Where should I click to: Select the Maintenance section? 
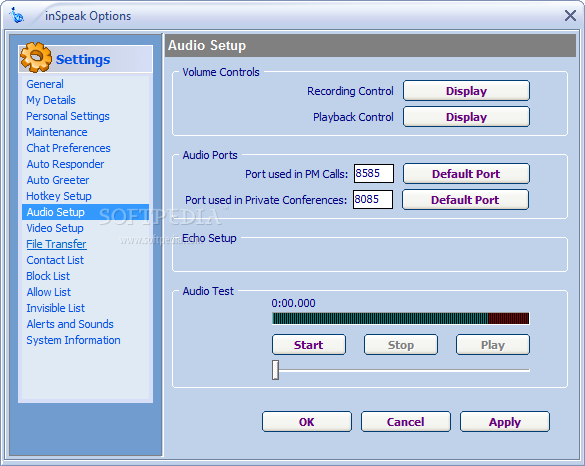[x=57, y=132]
